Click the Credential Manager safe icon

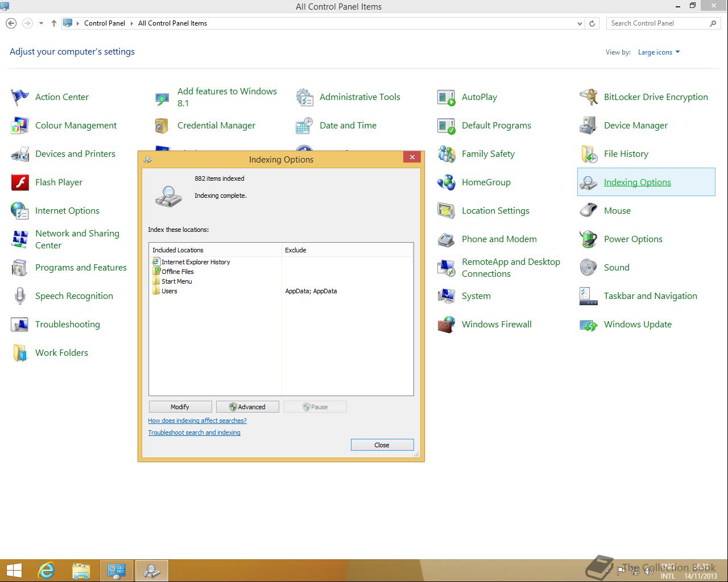pyautogui.click(x=162, y=126)
